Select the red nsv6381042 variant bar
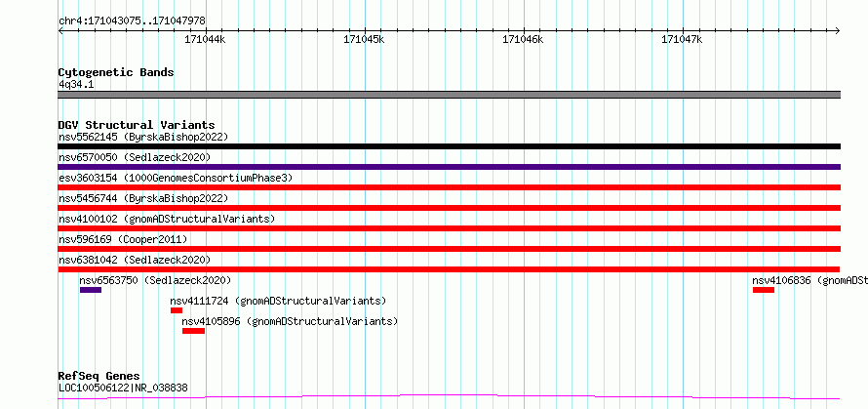Image resolution: width=868 pixels, height=409 pixels. pyautogui.click(x=449, y=269)
